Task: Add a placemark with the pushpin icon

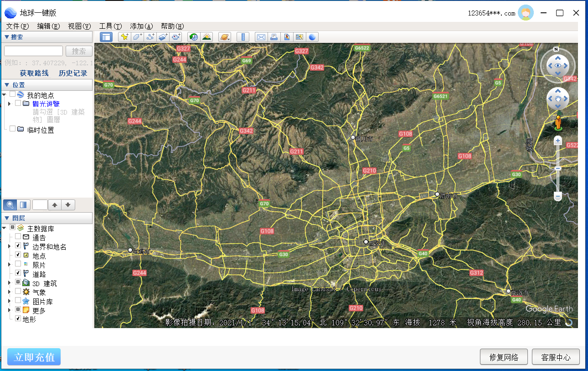Action: (124, 37)
